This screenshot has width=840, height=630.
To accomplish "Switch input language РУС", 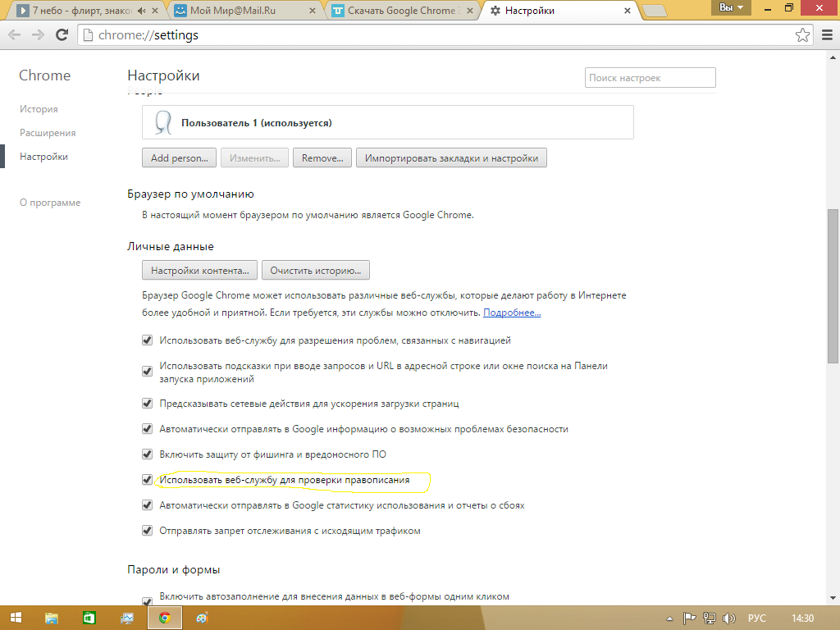I will tap(756, 619).
